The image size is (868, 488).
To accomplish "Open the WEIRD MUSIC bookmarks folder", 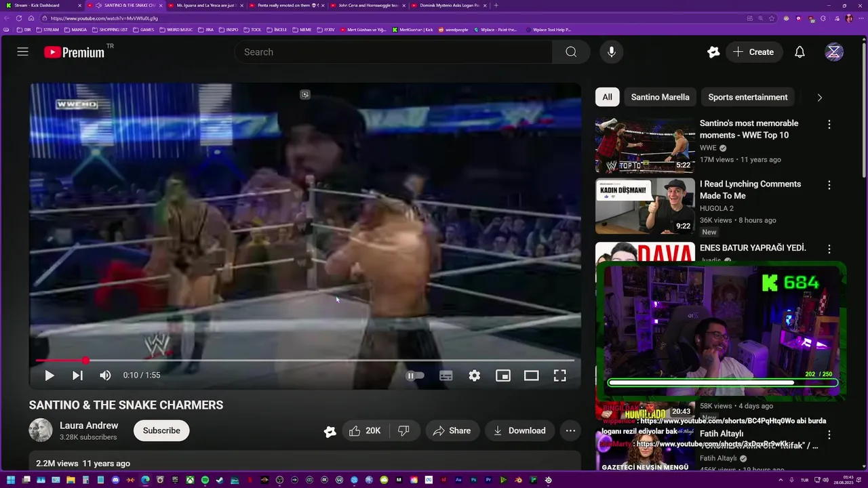I will 176,30.
